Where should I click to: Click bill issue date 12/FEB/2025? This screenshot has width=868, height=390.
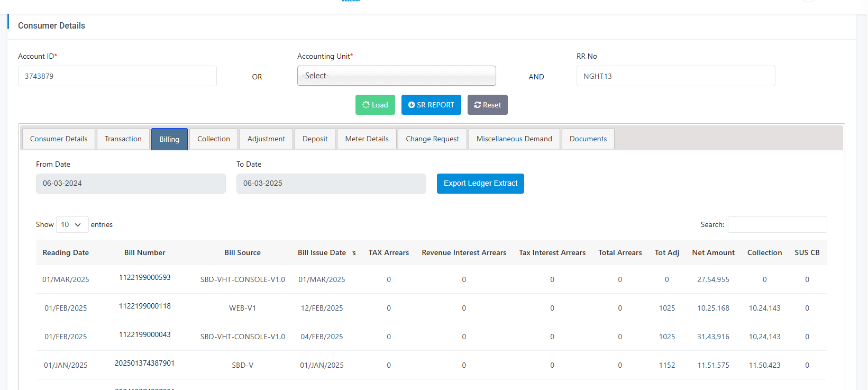(x=322, y=308)
